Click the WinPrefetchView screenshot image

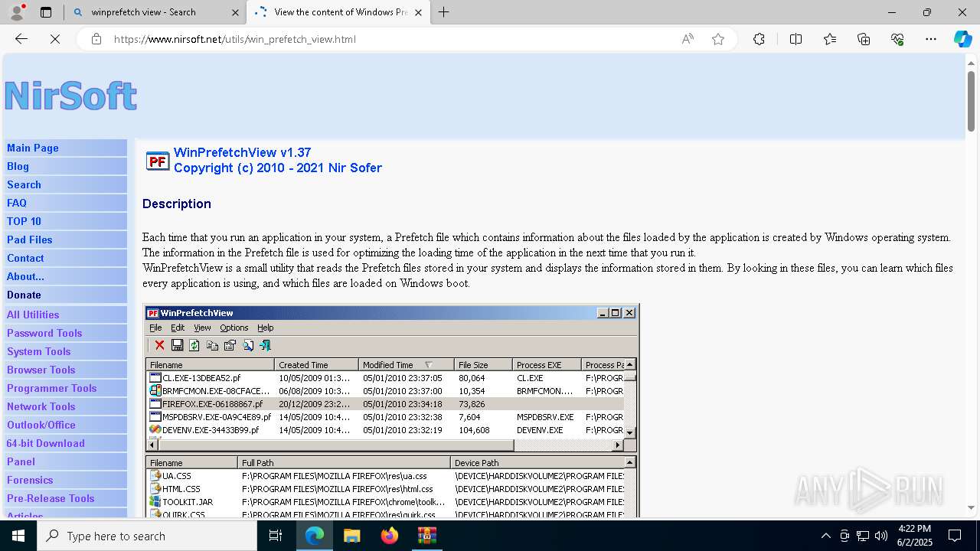pos(391,411)
